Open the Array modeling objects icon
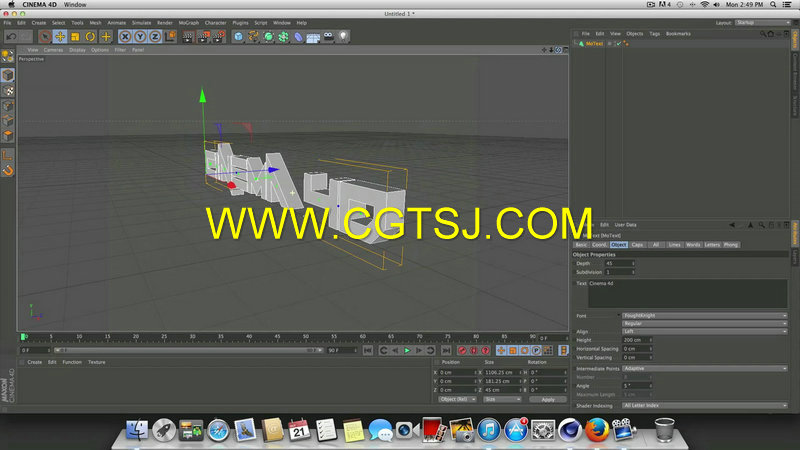The width and height of the screenshot is (800, 450). [283, 36]
